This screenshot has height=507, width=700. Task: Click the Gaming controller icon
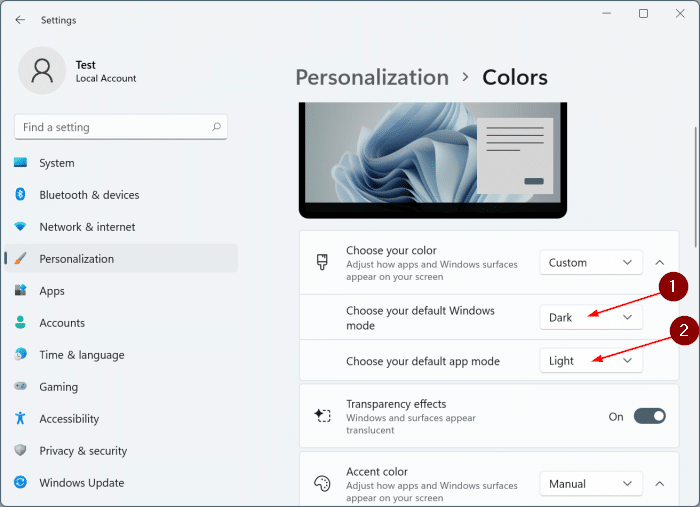point(20,386)
